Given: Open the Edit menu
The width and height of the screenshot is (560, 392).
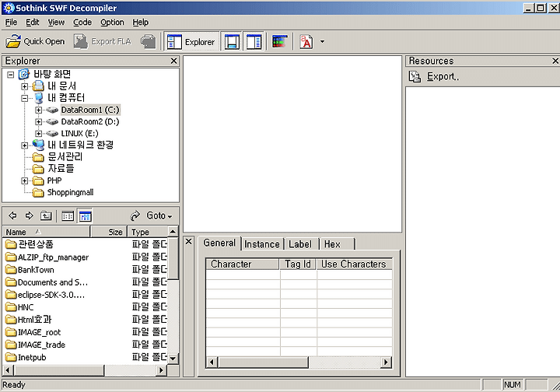Looking at the screenshot, I should (x=32, y=22).
